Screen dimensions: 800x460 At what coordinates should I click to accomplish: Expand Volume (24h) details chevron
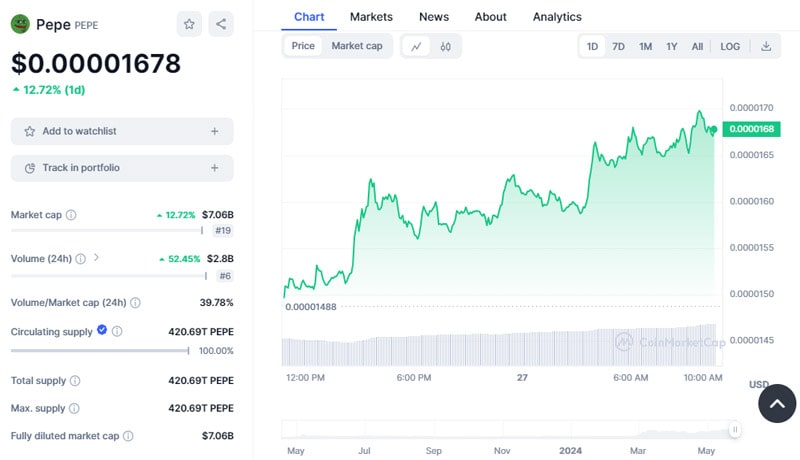point(96,258)
